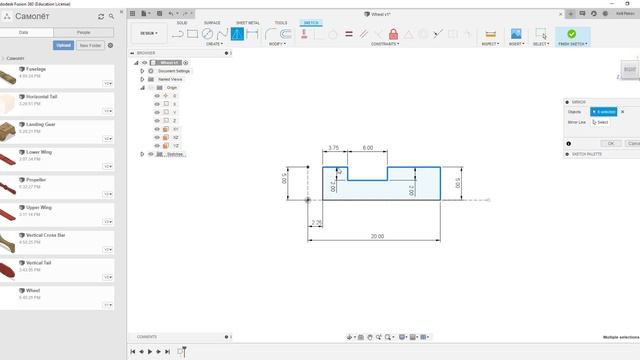This screenshot has width=640, height=360.
Task: Click the Pan hand navigation icon
Action: [370, 337]
